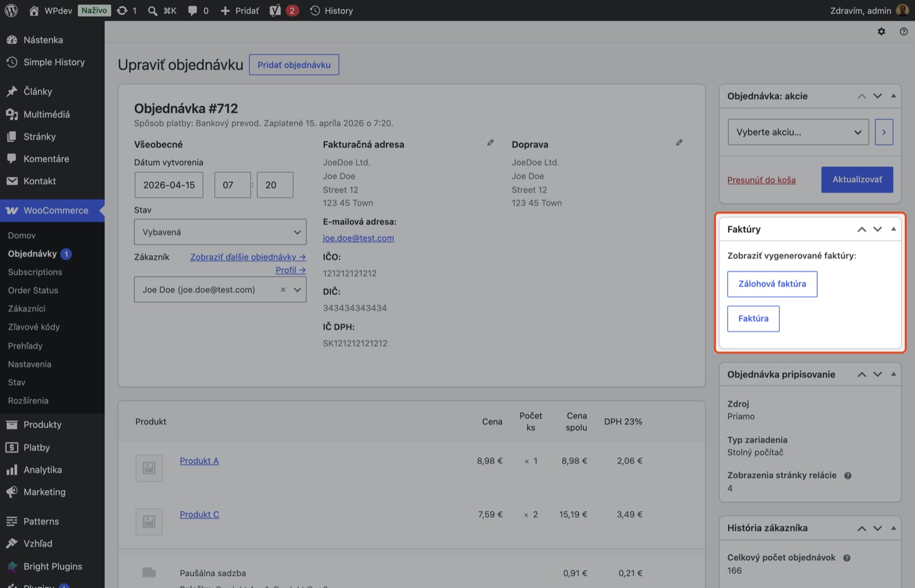Click admin avatar picture
The width and height of the screenshot is (915, 588).
pyautogui.click(x=902, y=10)
